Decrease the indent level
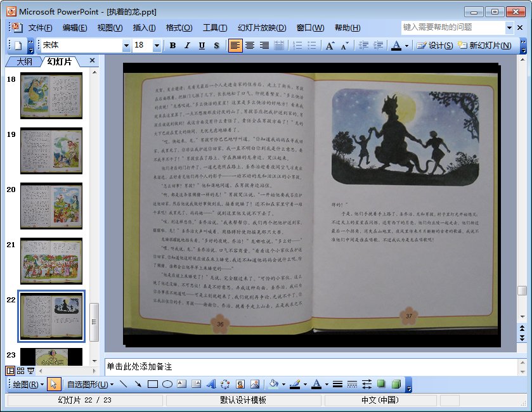 363,46
